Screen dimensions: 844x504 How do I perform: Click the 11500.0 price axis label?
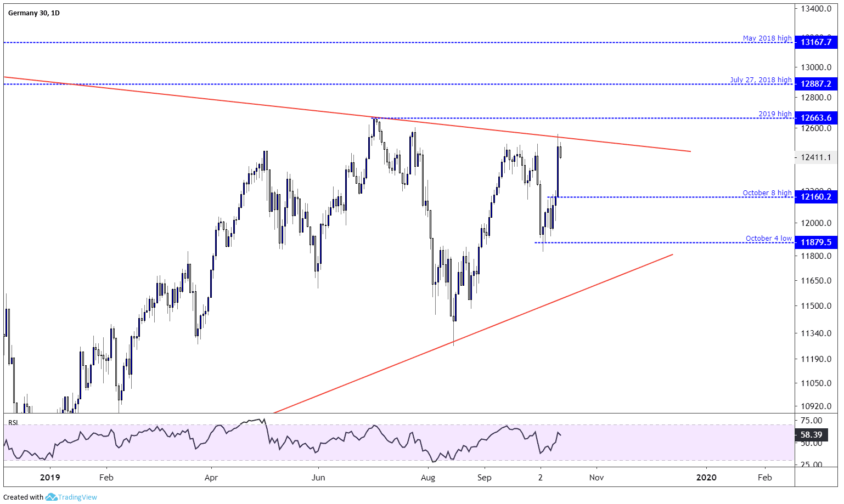pyautogui.click(x=816, y=306)
